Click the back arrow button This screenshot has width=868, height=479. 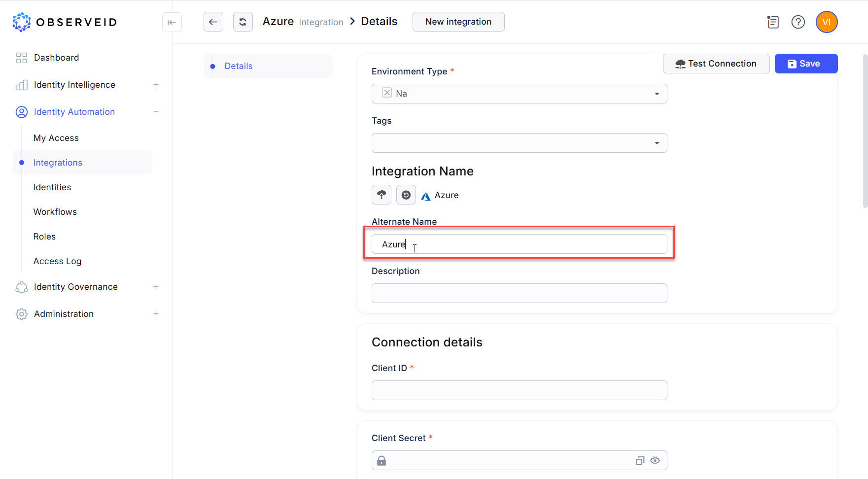(x=213, y=22)
